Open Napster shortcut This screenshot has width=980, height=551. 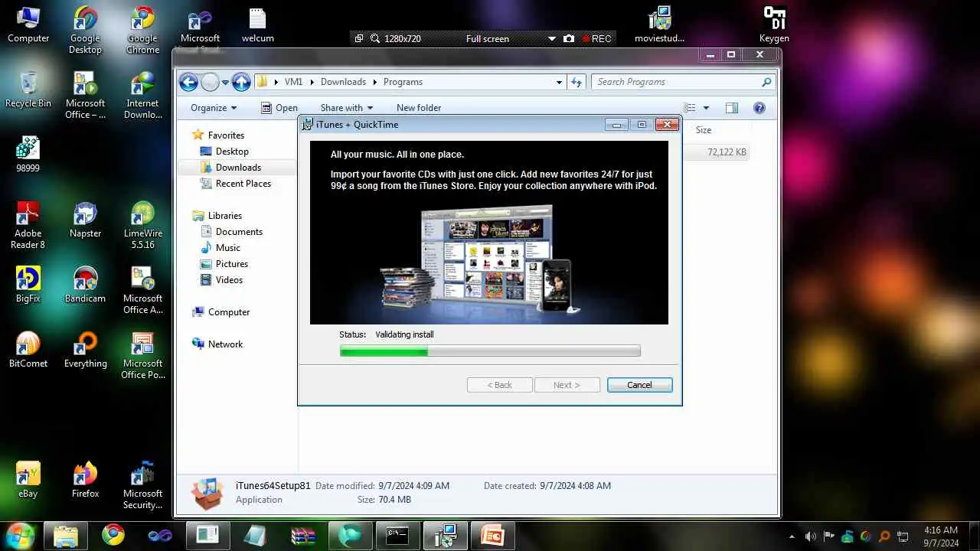(x=85, y=220)
